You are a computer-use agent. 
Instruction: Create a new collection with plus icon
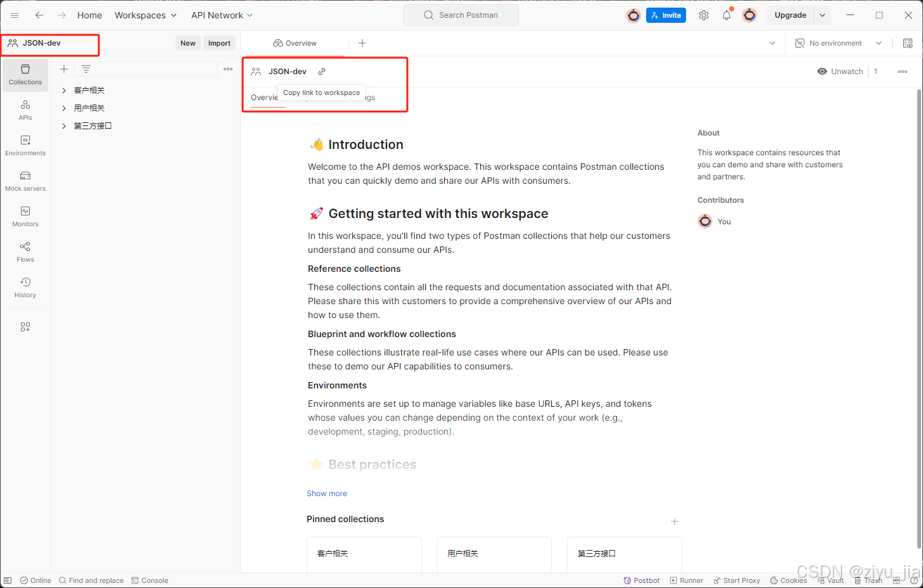pos(64,69)
